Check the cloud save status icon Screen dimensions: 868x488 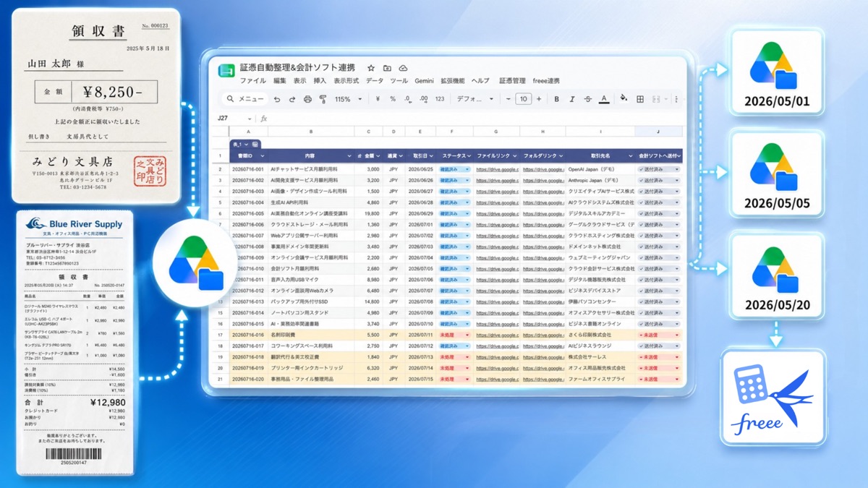[403, 67]
